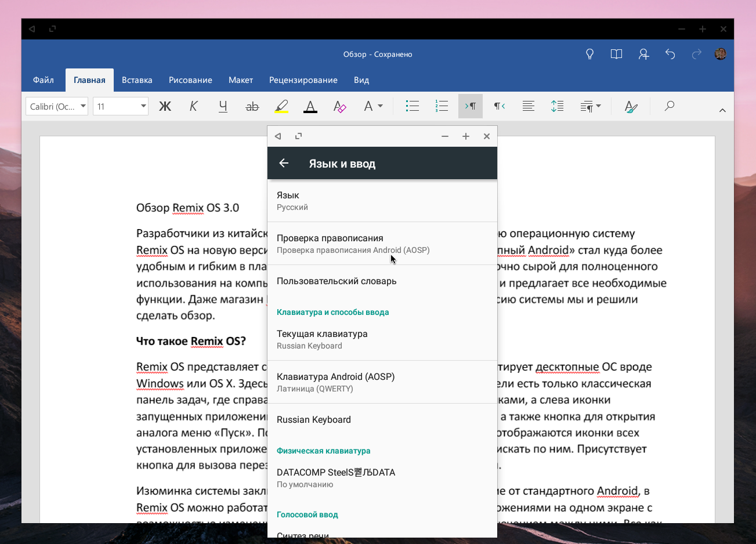Apply yellow text highlight color
This screenshot has height=544, width=756.
281,106
